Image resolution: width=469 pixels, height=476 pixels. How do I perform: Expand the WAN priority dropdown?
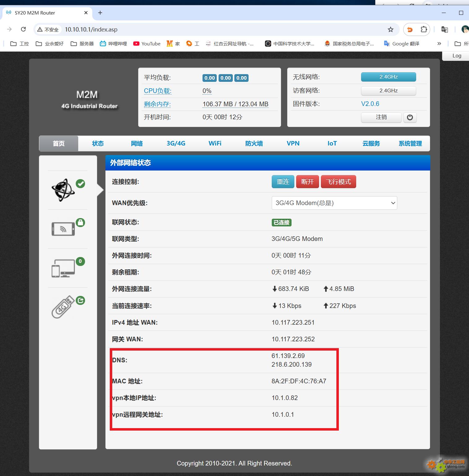coord(334,203)
